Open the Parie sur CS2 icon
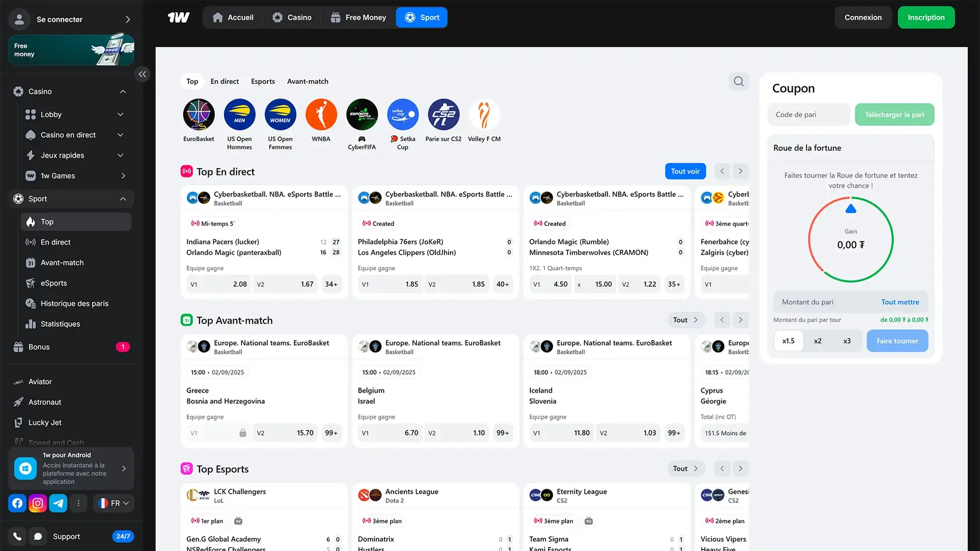This screenshot has width=980, height=551. tap(443, 114)
